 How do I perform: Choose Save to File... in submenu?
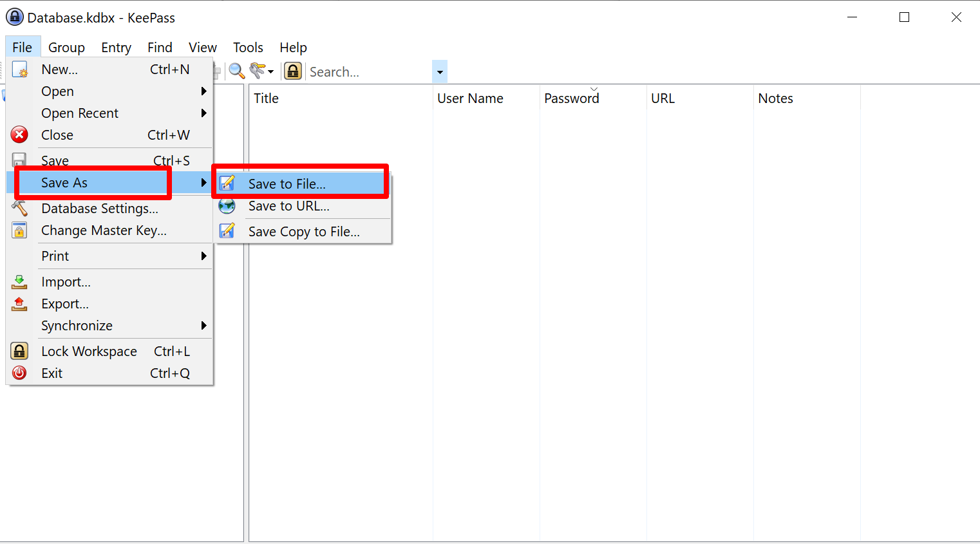[x=303, y=184]
